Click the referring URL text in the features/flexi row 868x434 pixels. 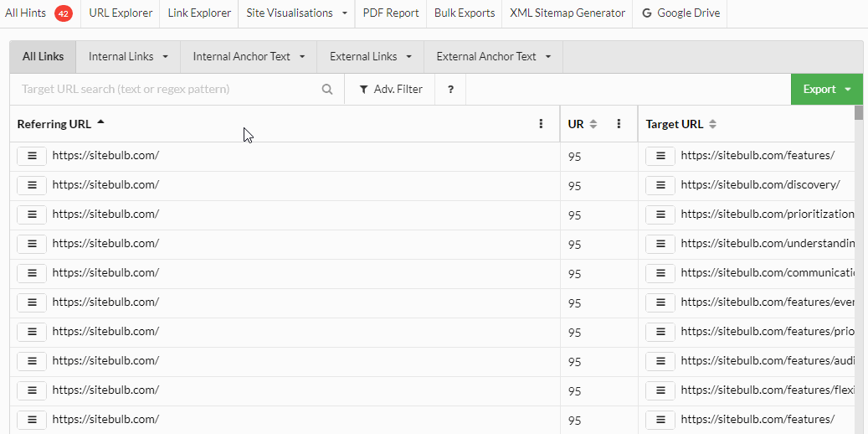coord(105,390)
